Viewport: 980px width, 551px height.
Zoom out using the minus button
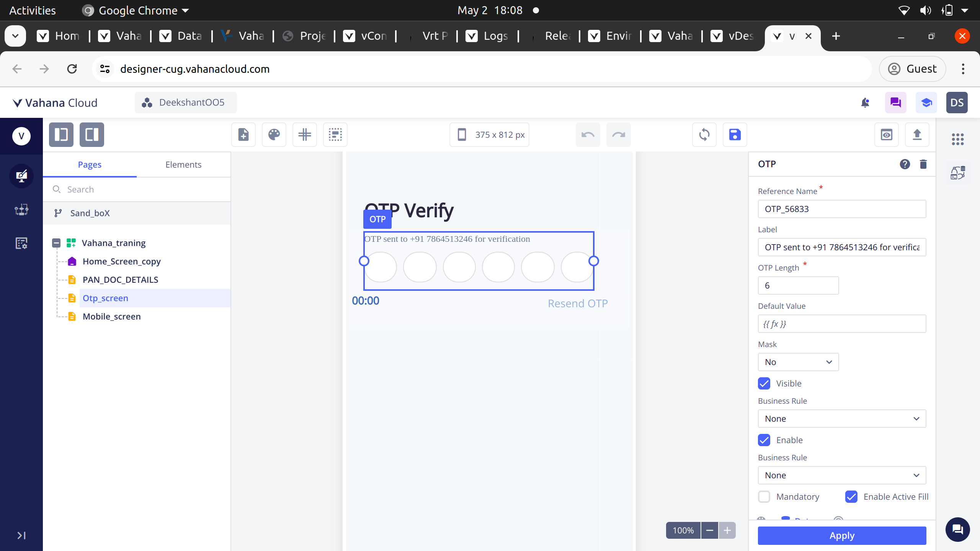(x=709, y=530)
